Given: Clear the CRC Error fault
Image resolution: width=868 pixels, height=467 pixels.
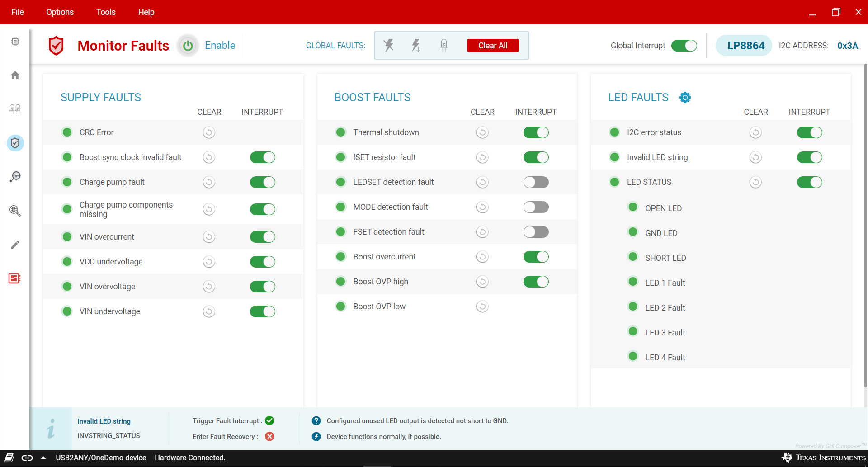Looking at the screenshot, I should point(208,132).
